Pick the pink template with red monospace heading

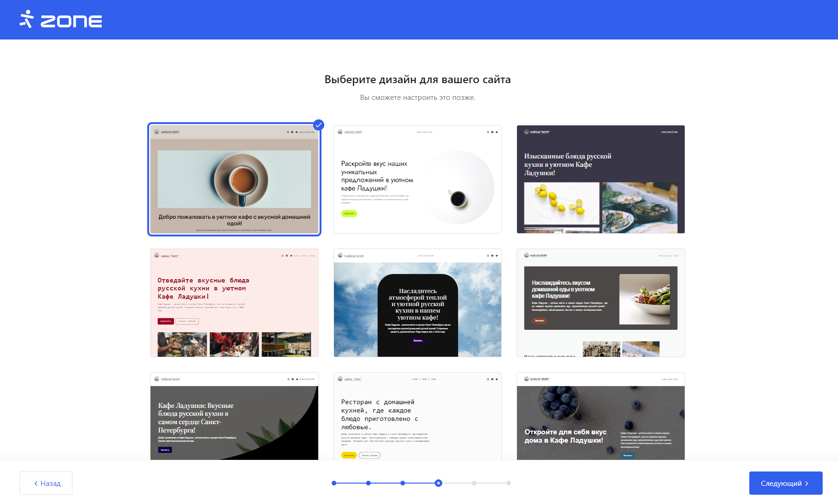pos(234,303)
